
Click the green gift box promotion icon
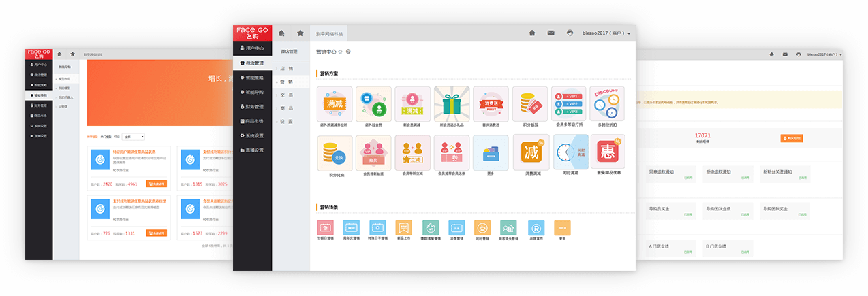[x=451, y=103]
